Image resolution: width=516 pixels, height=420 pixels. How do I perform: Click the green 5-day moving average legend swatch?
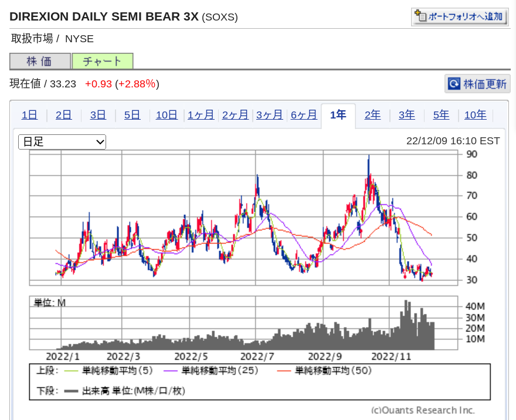pyautogui.click(x=71, y=371)
